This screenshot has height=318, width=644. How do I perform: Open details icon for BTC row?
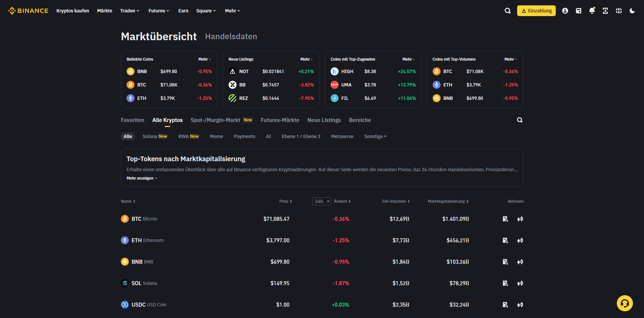(505, 219)
